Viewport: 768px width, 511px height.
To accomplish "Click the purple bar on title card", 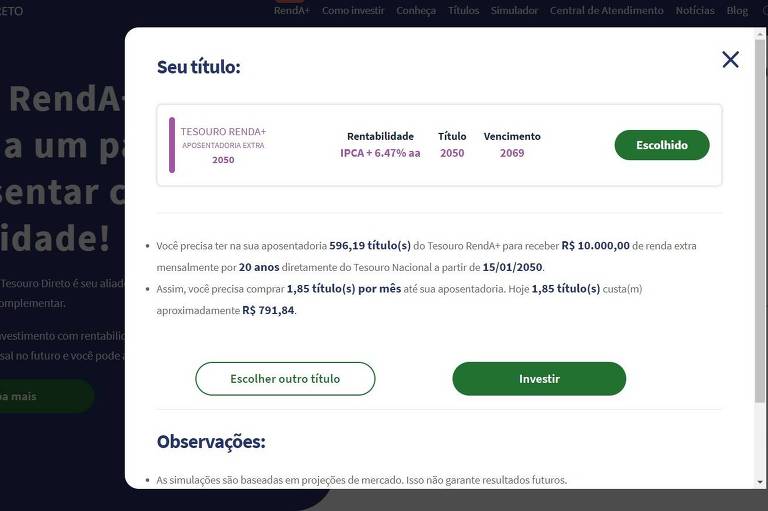I will [x=172, y=145].
